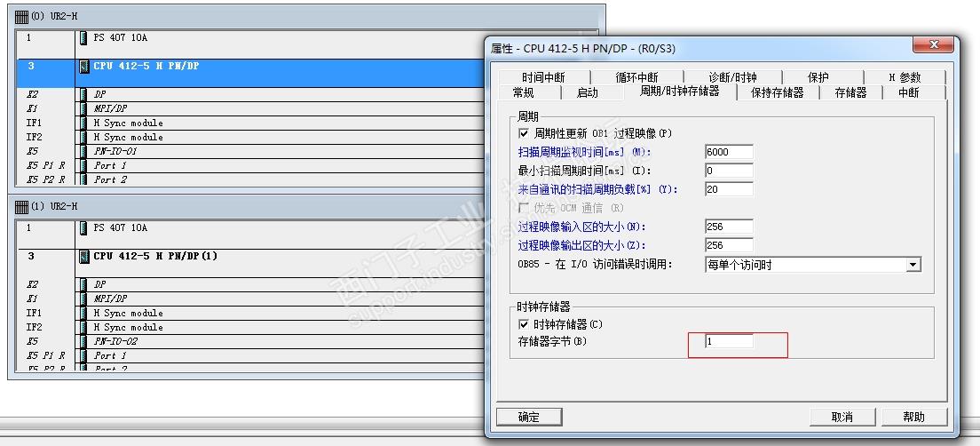
Task: Click the PN-IO-01 interface icon
Action: pos(83,151)
